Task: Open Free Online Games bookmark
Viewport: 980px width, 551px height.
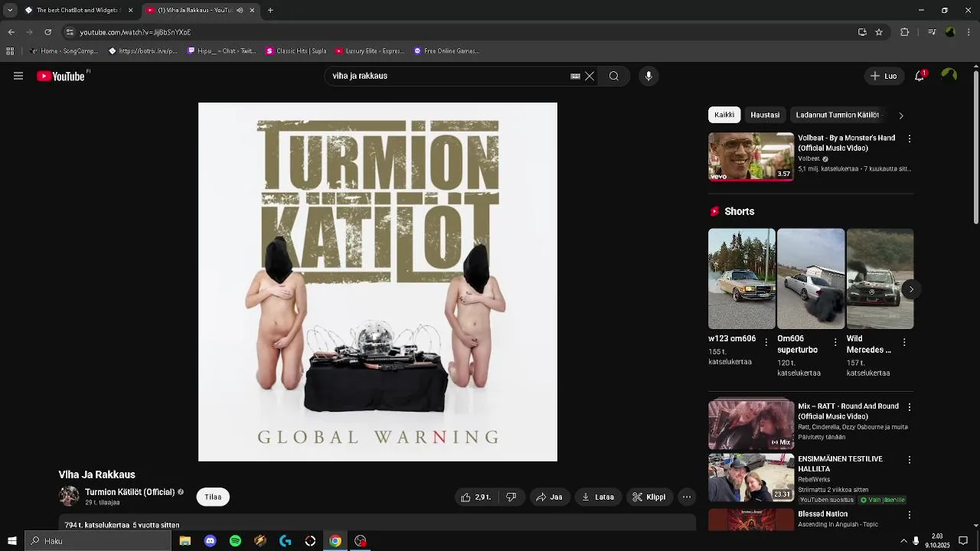Action: pyautogui.click(x=446, y=51)
